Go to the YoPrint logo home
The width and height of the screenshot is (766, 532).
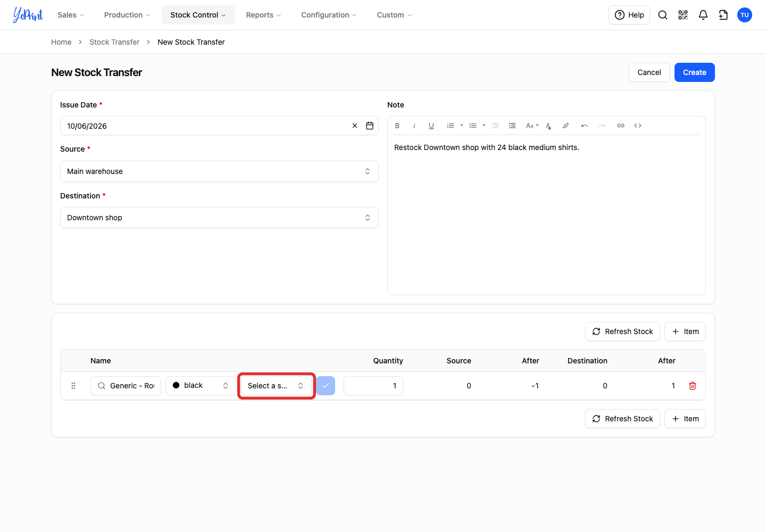[28, 15]
